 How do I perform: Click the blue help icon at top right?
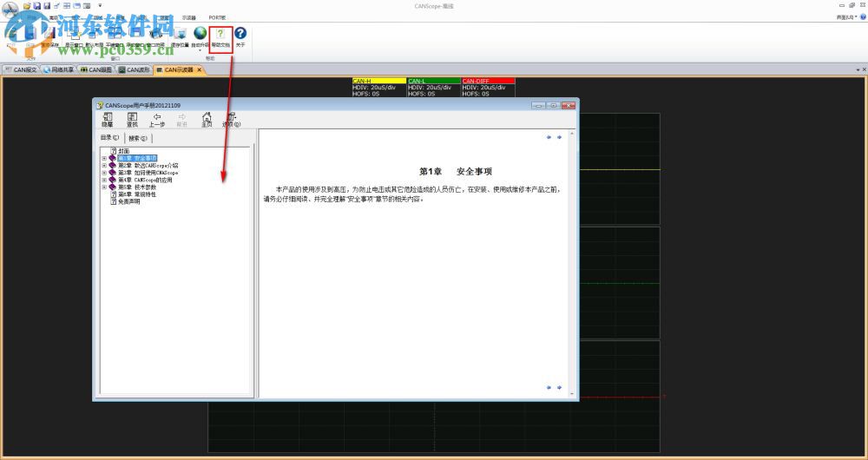point(863,17)
